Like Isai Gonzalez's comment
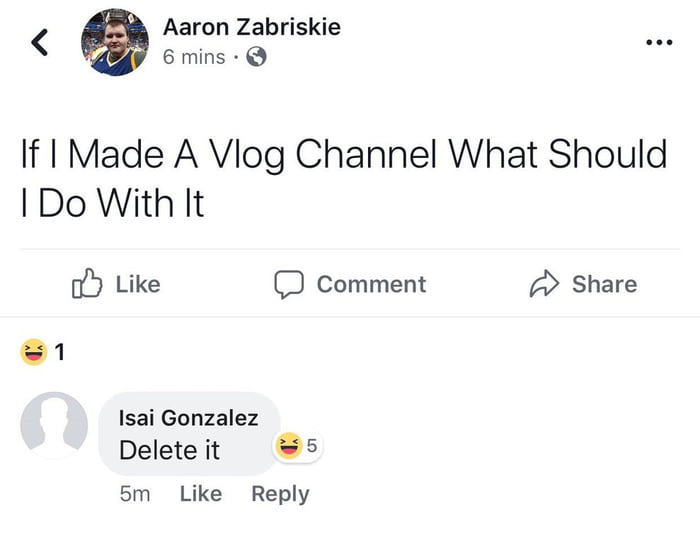 (200, 494)
